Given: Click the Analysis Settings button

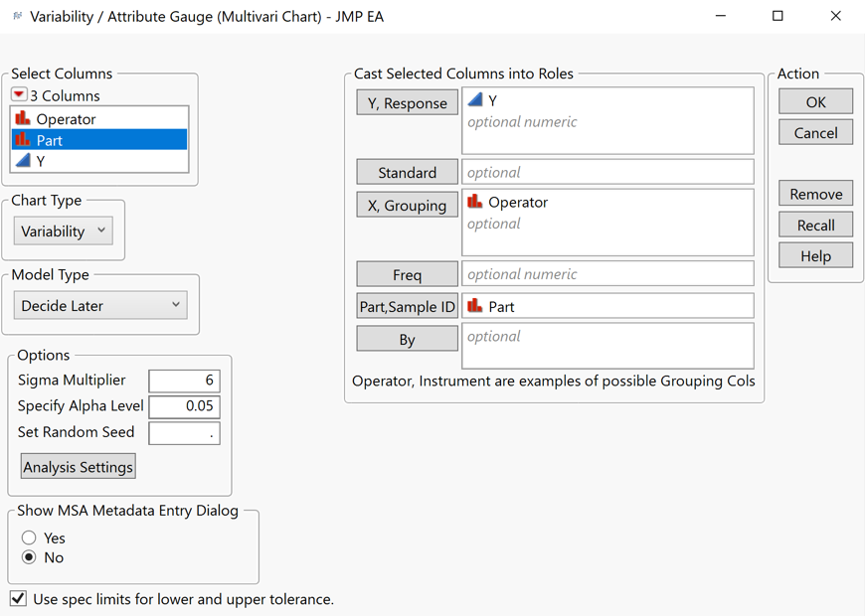Looking at the screenshot, I should pyautogui.click(x=78, y=466).
